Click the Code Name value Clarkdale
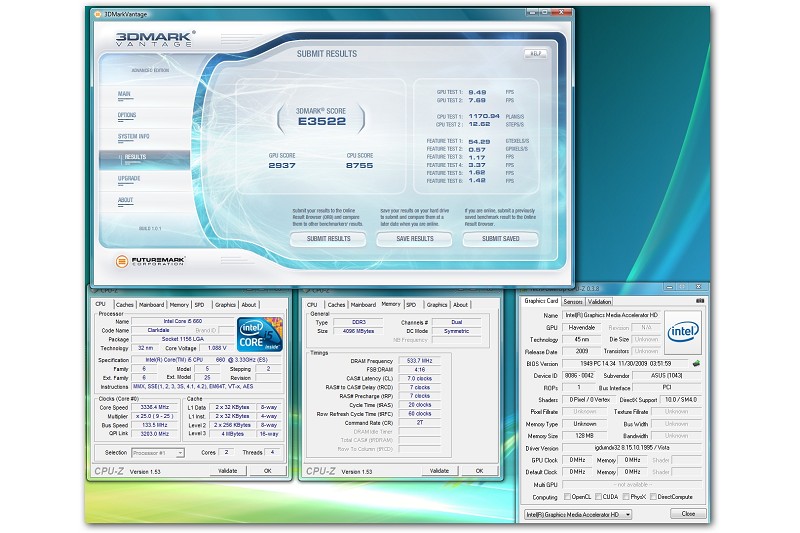800x533 pixels. pos(158,330)
